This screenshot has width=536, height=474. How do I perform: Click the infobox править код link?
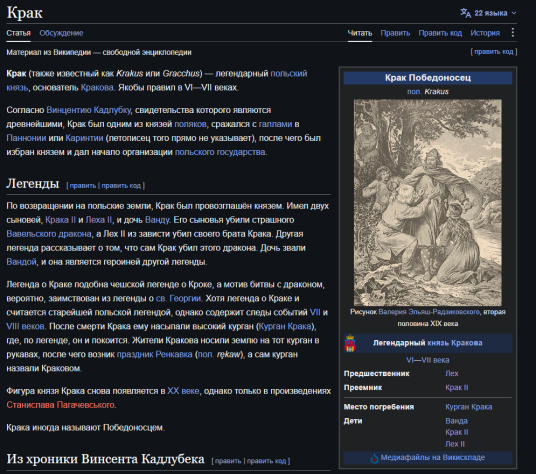click(x=494, y=52)
